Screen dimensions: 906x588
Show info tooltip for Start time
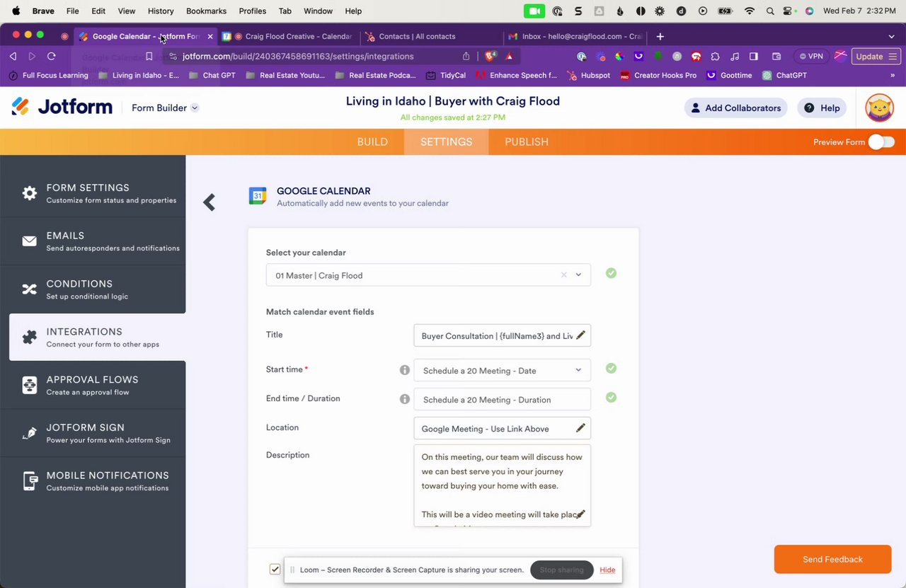[x=405, y=370]
